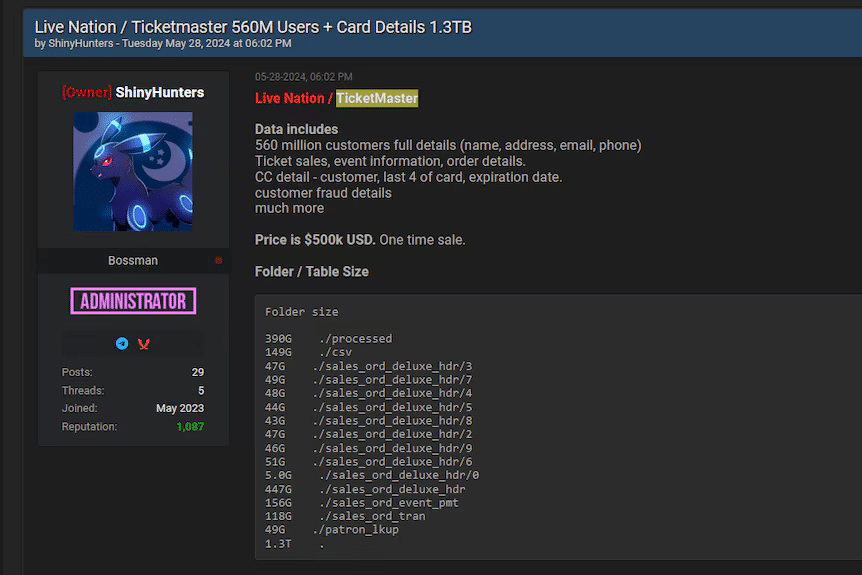Open the ShinyHunters profile name in sidebar
862x575 pixels.
click(x=159, y=92)
